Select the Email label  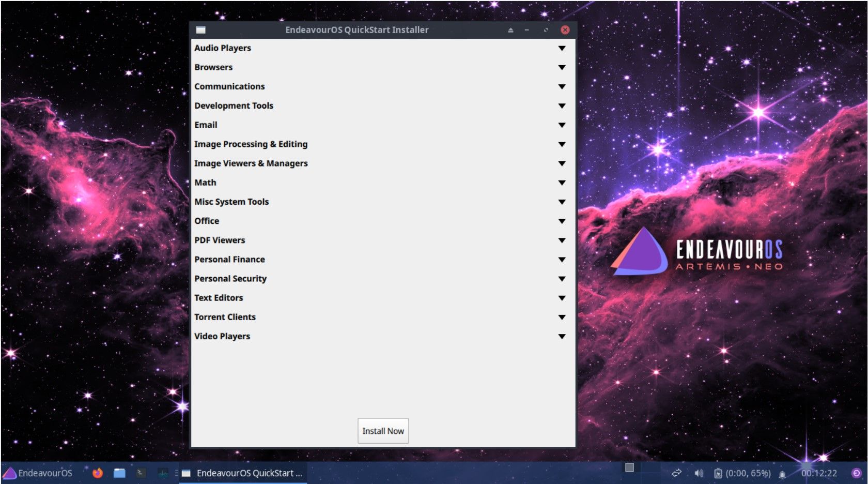[x=206, y=125]
